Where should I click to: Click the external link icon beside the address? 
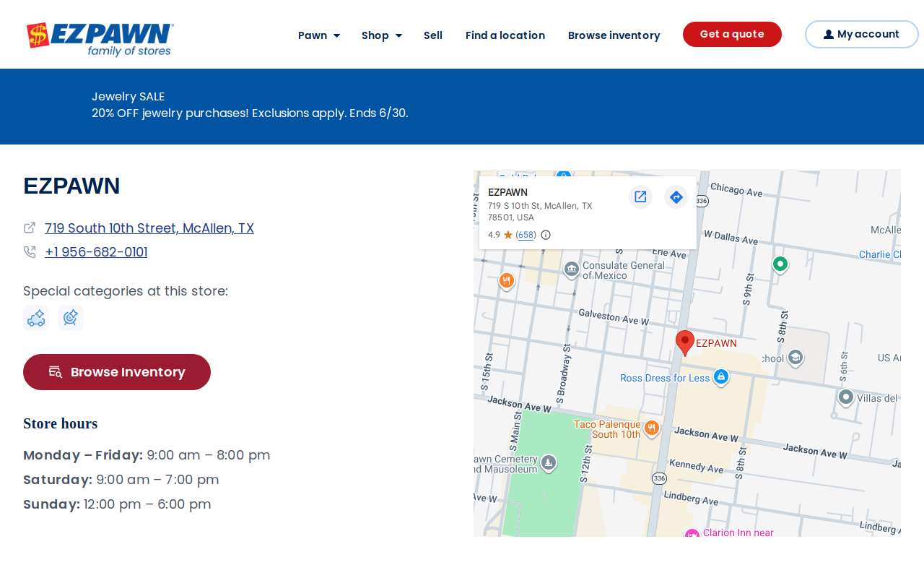pyautogui.click(x=30, y=228)
